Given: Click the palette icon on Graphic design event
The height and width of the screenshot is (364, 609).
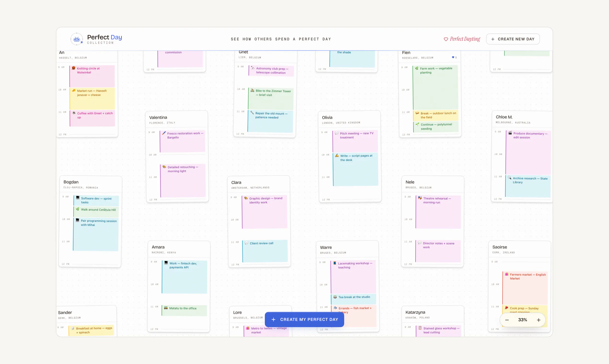Looking at the screenshot, I should click(x=246, y=198).
